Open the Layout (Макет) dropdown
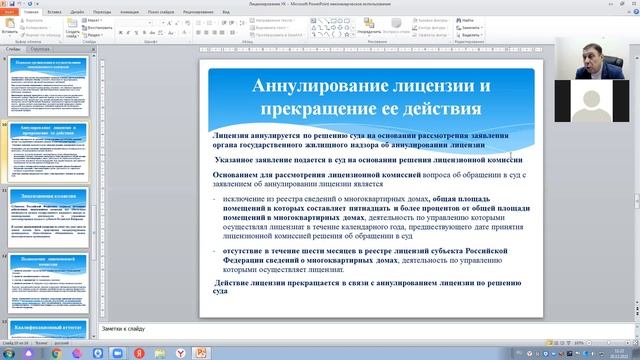Image resolution: width=640 pixels, height=360 pixels. [x=92, y=20]
